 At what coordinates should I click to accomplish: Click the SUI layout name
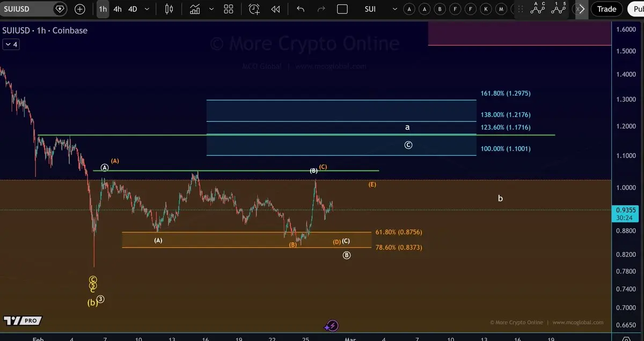pyautogui.click(x=370, y=9)
